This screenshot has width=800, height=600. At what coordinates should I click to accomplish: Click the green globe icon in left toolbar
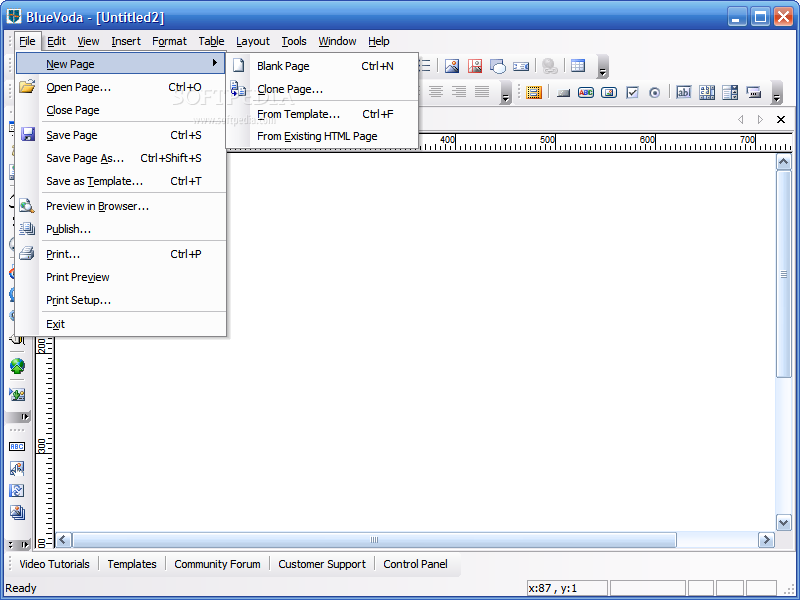[x=17, y=366]
